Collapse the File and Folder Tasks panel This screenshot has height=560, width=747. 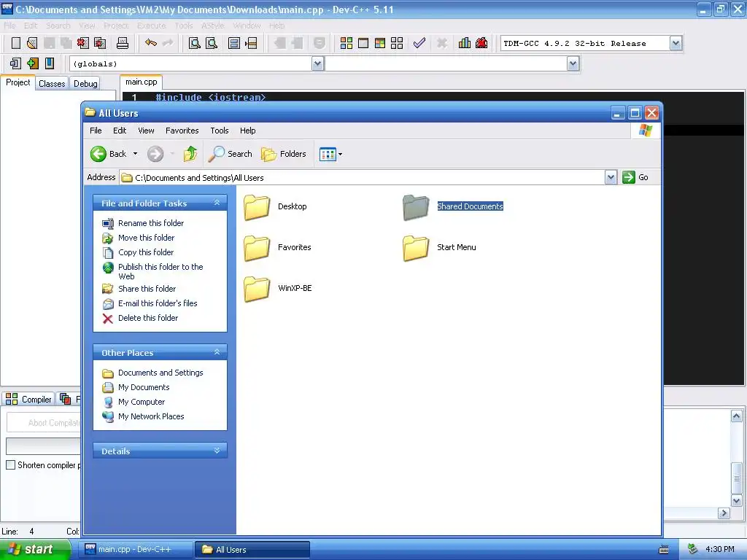click(217, 203)
